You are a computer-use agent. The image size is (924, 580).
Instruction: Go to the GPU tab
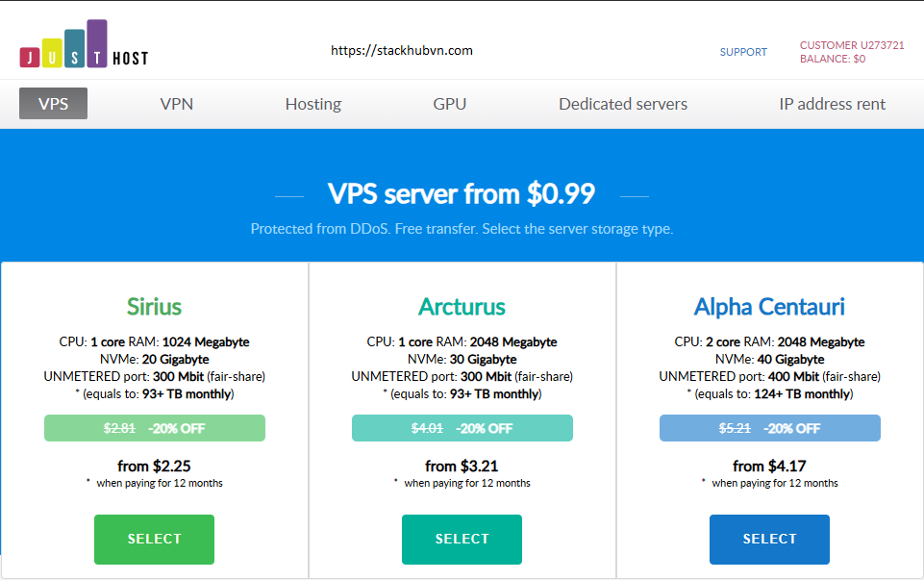click(450, 104)
